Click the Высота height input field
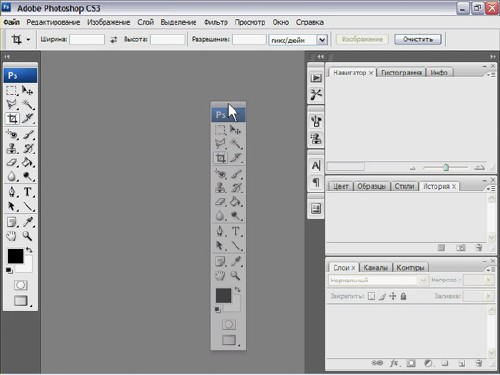500x375 pixels. point(168,40)
